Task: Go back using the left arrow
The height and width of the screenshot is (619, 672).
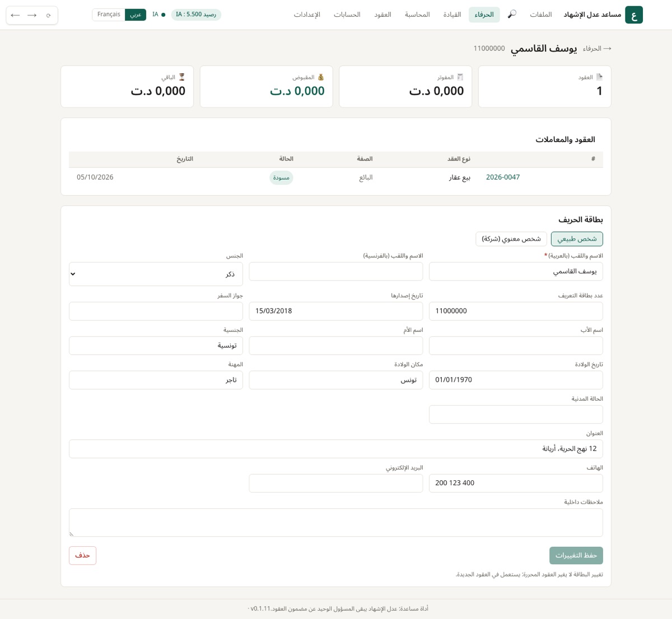Action: [x=15, y=15]
